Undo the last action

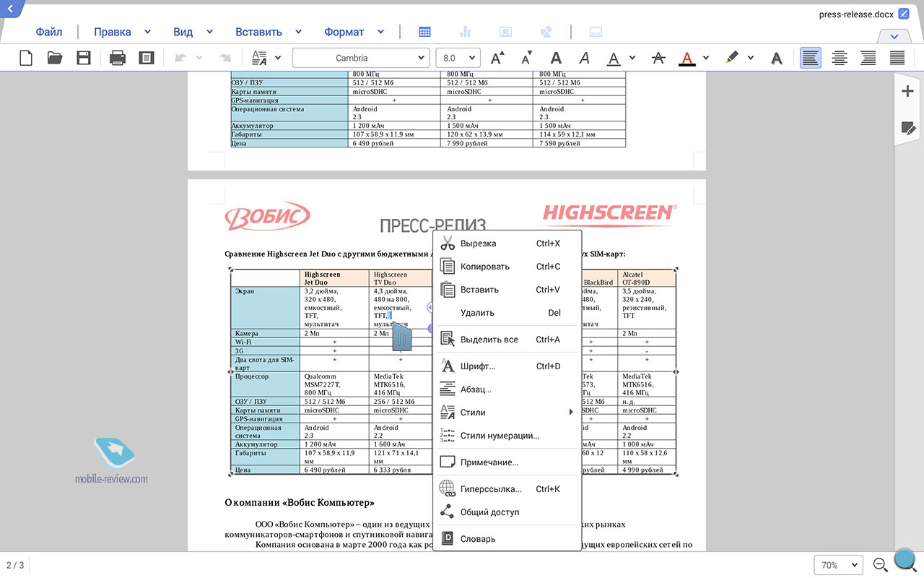coord(180,58)
